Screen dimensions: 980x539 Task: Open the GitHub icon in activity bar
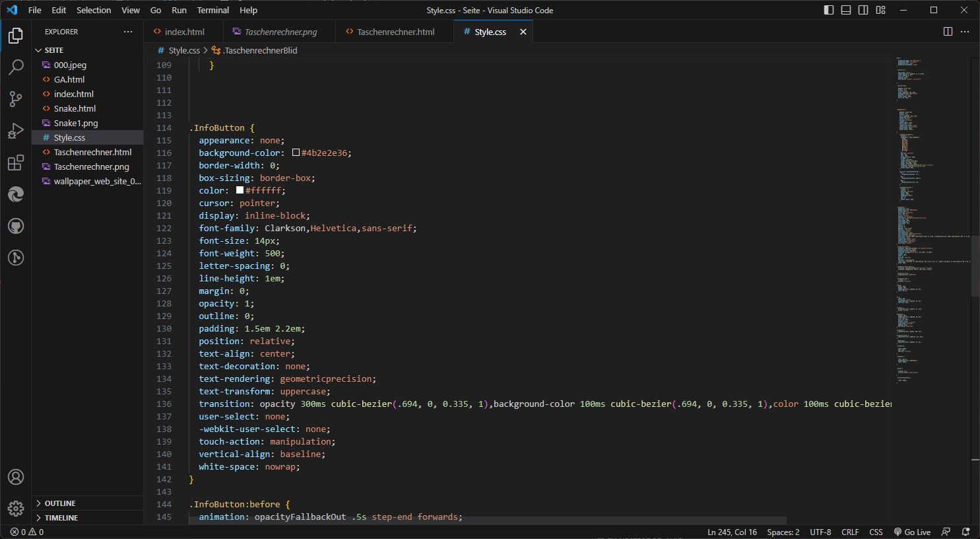pos(16,226)
